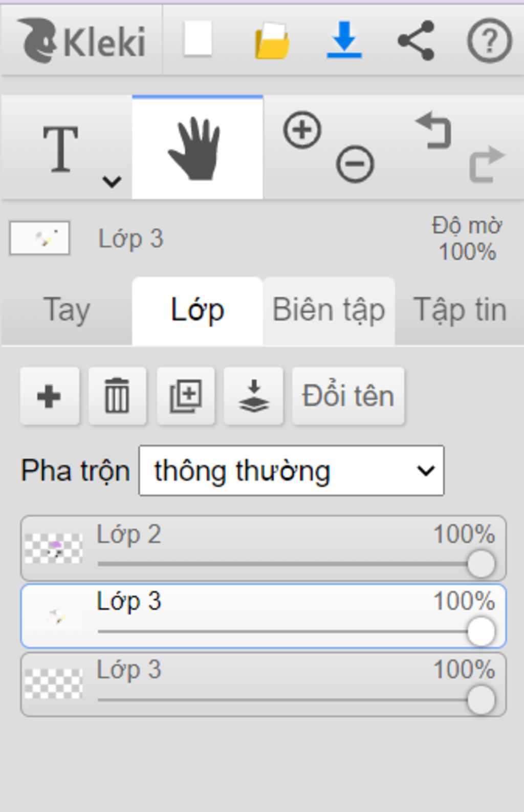Open the import image folder icon
Viewport: 524px width, 812px height.
coord(272,41)
